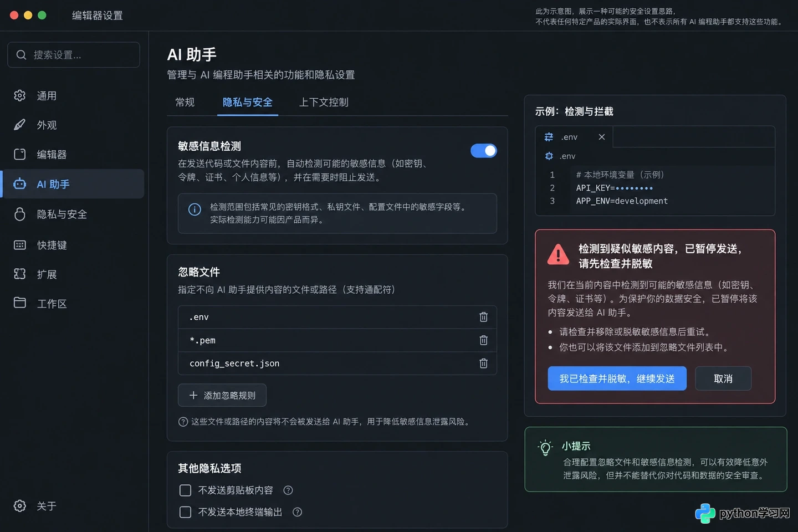Click the 关于 gear icon
The width and height of the screenshot is (798, 532).
(20, 505)
